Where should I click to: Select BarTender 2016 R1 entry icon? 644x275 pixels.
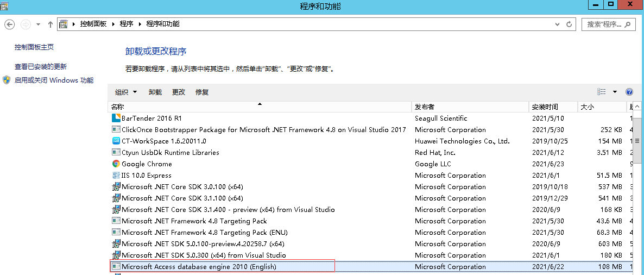pos(116,118)
